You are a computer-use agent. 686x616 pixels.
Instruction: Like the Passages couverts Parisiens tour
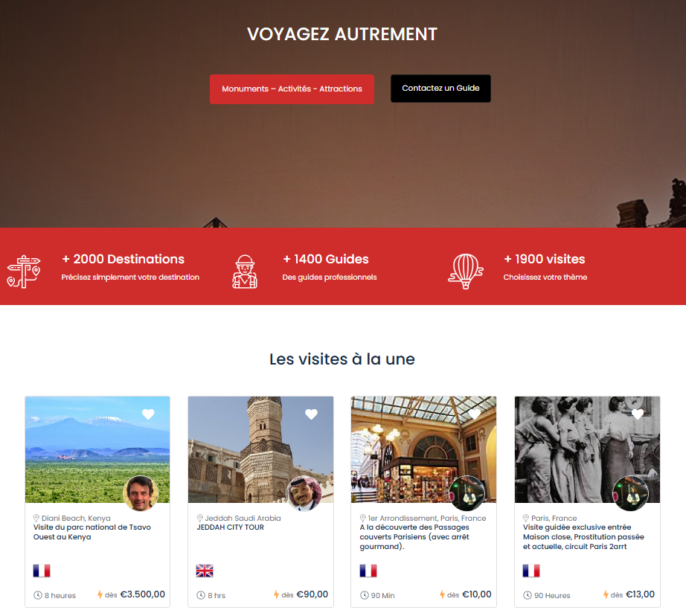tap(475, 414)
